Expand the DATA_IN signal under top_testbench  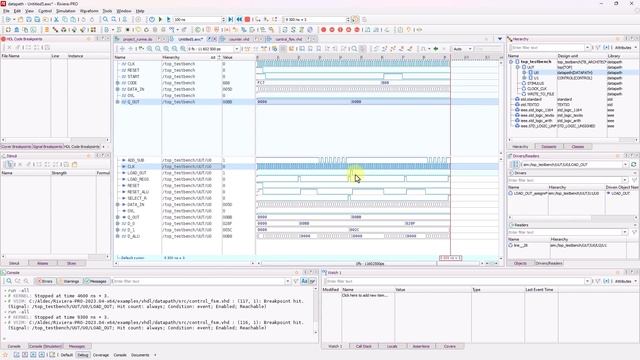pyautogui.click(x=118, y=89)
